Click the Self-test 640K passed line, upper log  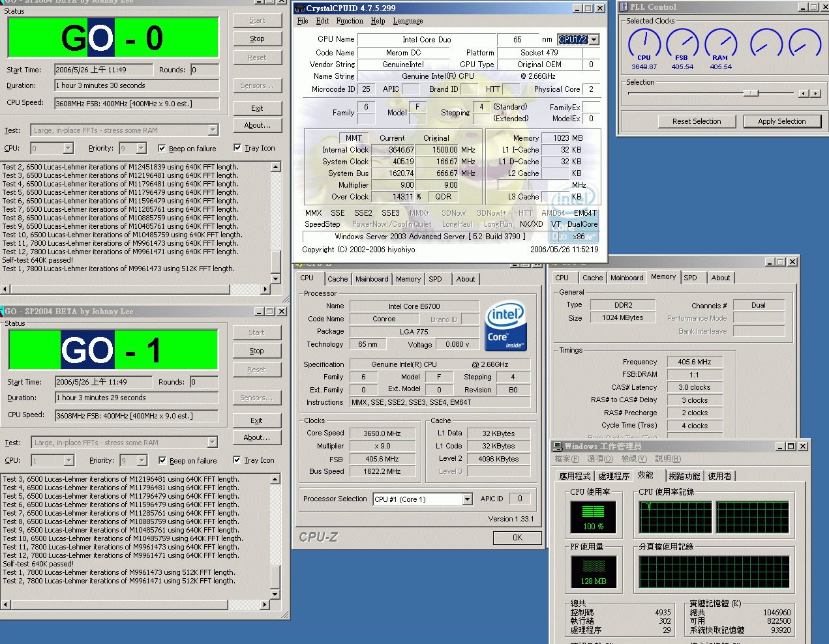(x=38, y=260)
